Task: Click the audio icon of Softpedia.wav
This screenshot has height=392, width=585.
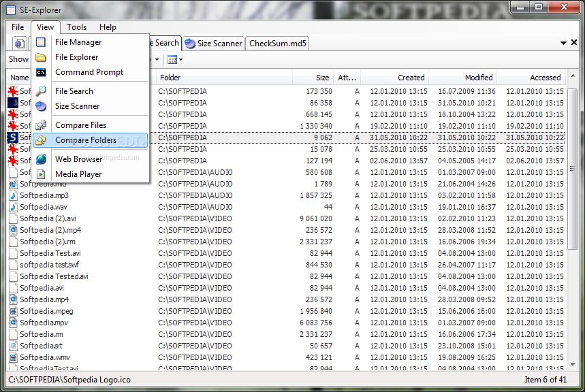Action: 13,207
